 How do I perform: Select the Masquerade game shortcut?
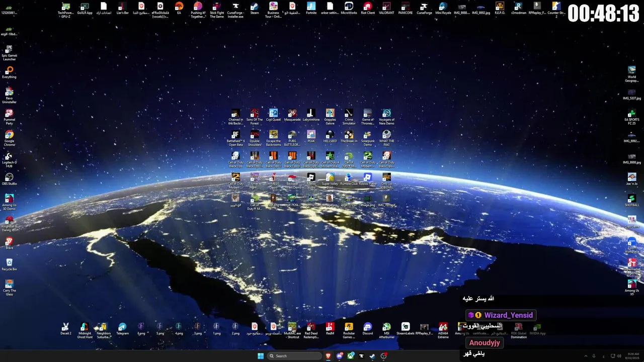click(x=292, y=115)
